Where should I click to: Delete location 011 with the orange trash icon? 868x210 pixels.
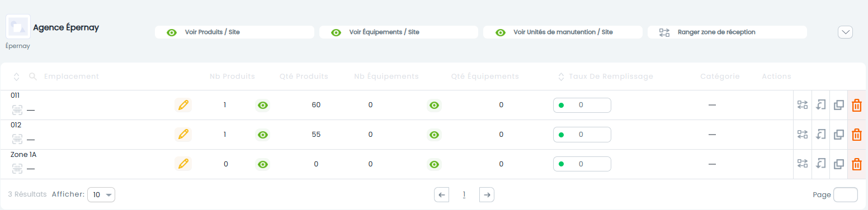(x=856, y=105)
